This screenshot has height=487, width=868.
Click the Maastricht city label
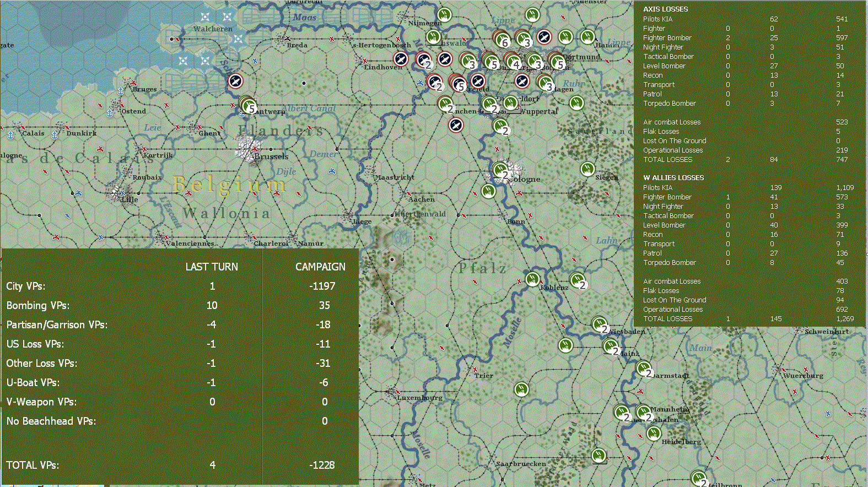point(395,177)
